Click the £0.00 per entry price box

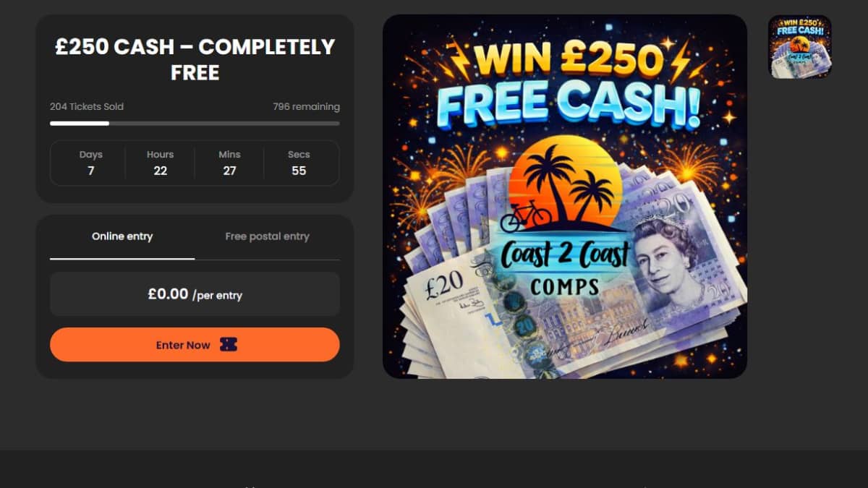click(x=195, y=294)
